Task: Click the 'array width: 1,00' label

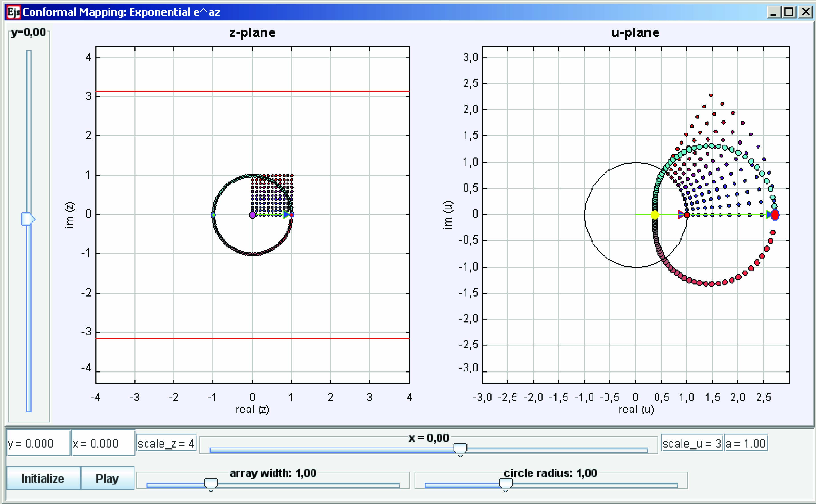Action: (273, 473)
